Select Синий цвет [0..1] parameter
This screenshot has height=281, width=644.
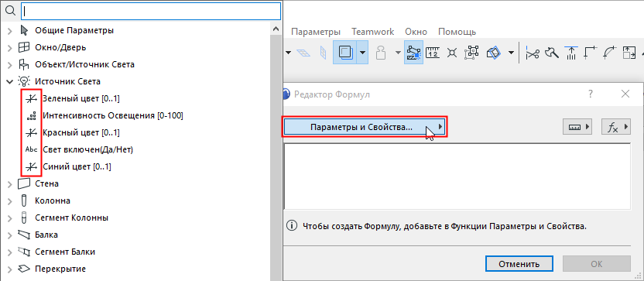77,167
